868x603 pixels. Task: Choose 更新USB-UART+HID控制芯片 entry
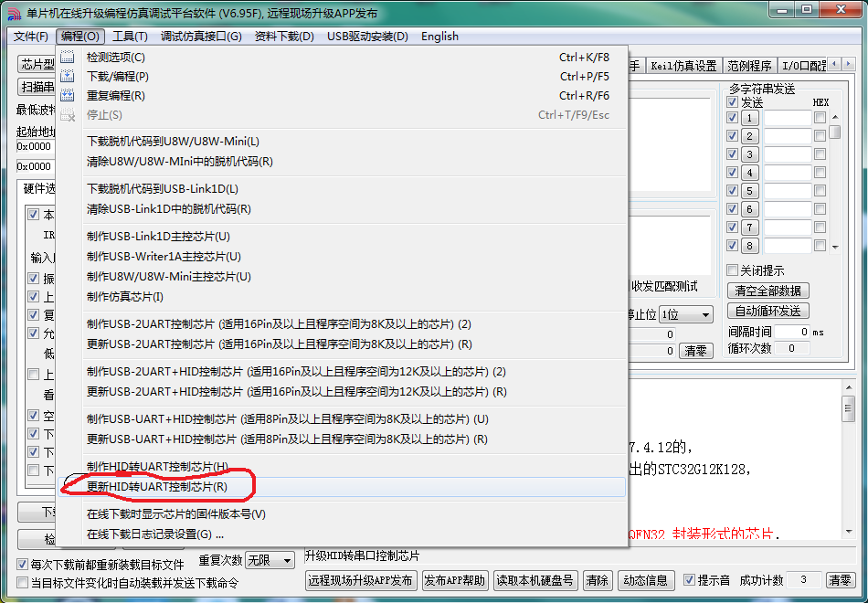point(342,439)
